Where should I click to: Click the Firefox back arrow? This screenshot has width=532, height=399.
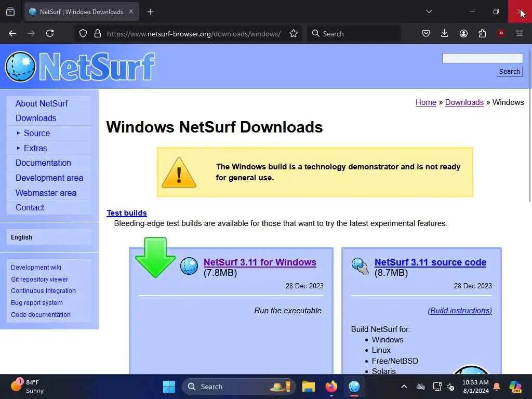point(12,33)
